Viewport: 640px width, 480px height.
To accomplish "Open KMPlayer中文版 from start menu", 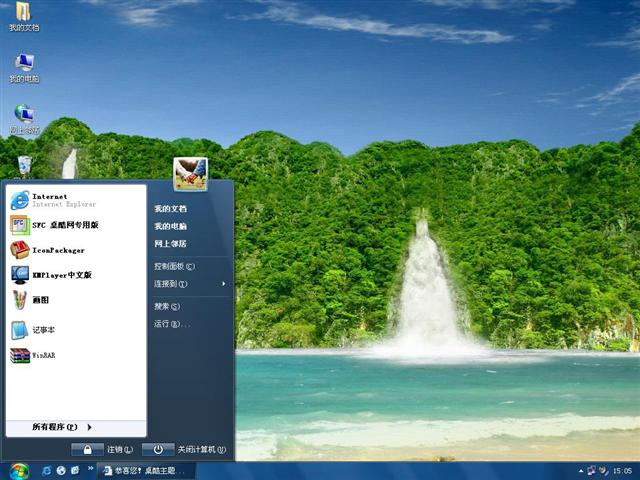I will (76, 275).
